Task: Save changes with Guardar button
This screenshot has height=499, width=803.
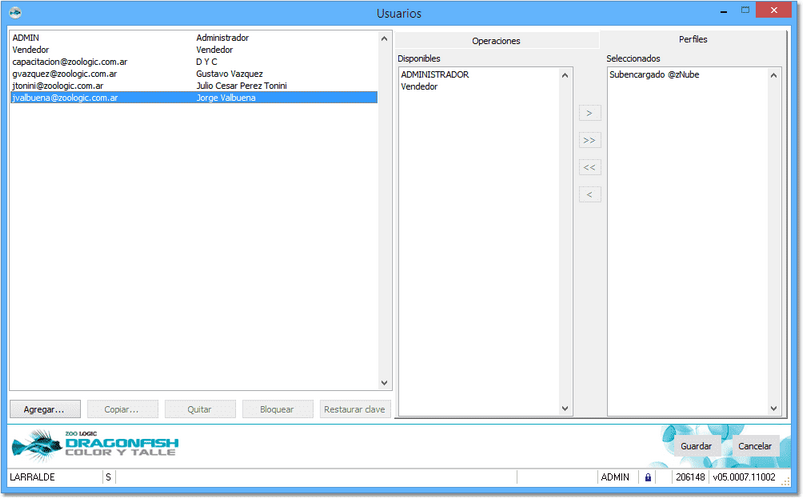Action: coord(696,446)
